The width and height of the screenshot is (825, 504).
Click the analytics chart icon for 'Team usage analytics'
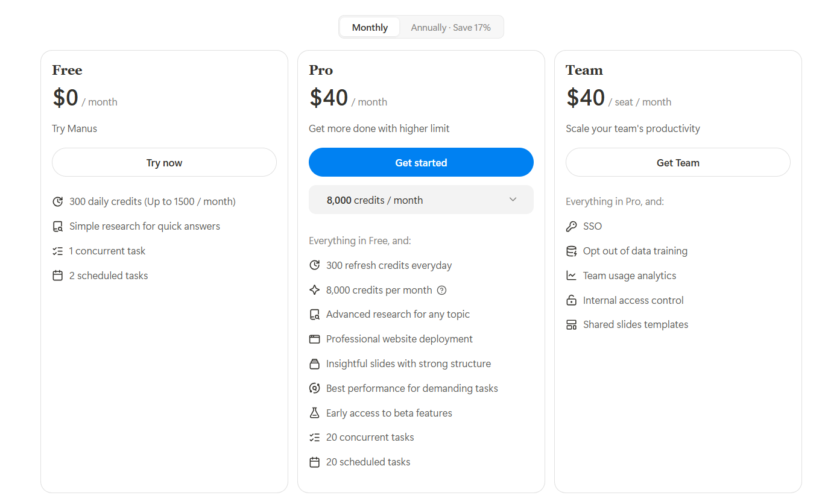tap(571, 275)
